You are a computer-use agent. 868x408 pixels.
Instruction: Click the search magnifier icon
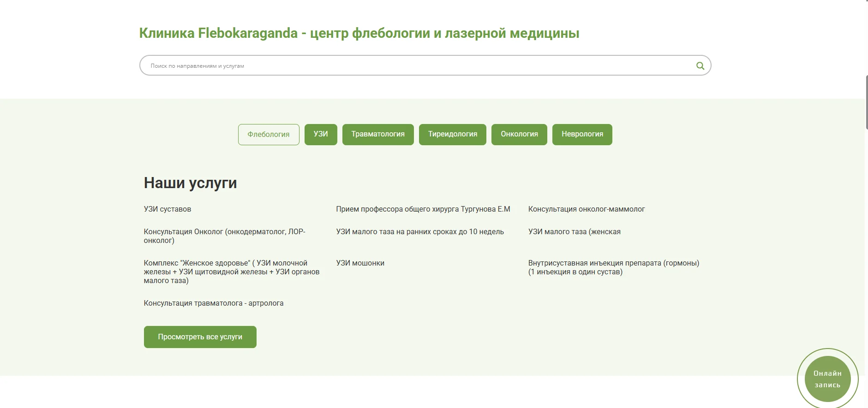coord(700,65)
